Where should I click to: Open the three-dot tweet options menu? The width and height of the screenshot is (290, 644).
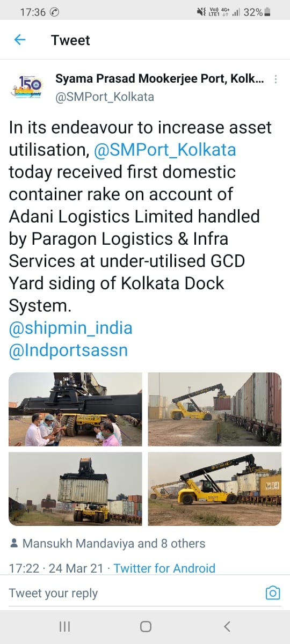(x=275, y=79)
